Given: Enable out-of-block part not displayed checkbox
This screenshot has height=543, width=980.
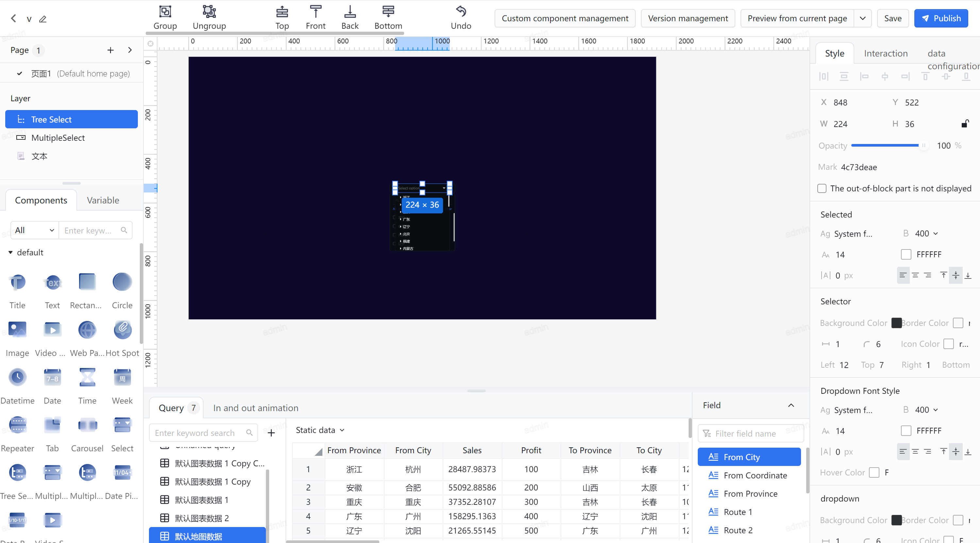Looking at the screenshot, I should pyautogui.click(x=822, y=189).
